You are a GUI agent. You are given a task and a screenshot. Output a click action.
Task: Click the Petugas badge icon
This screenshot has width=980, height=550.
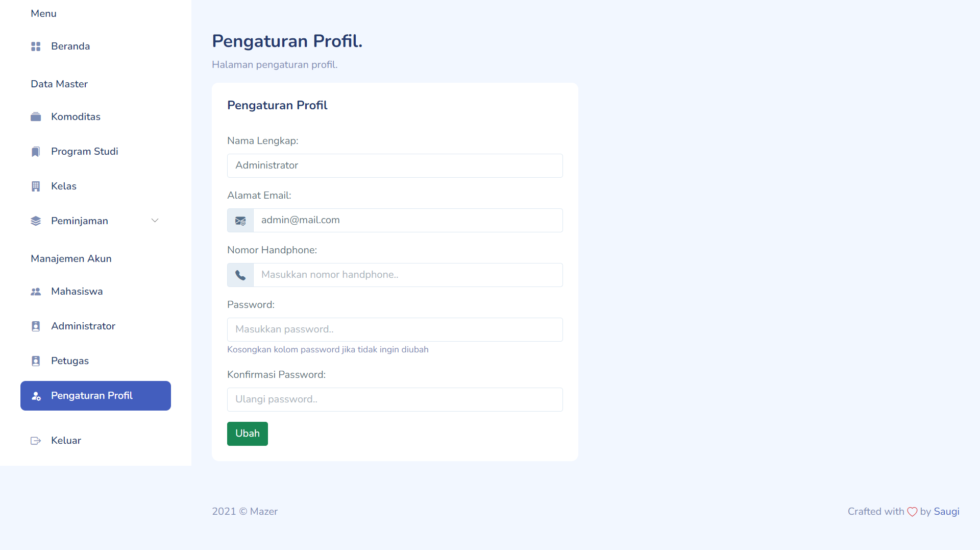(x=36, y=361)
